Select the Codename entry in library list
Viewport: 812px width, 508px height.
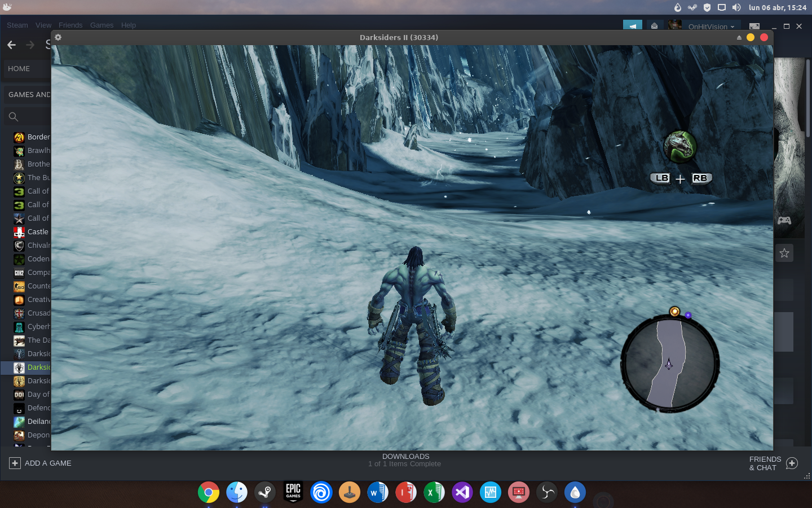point(32,259)
